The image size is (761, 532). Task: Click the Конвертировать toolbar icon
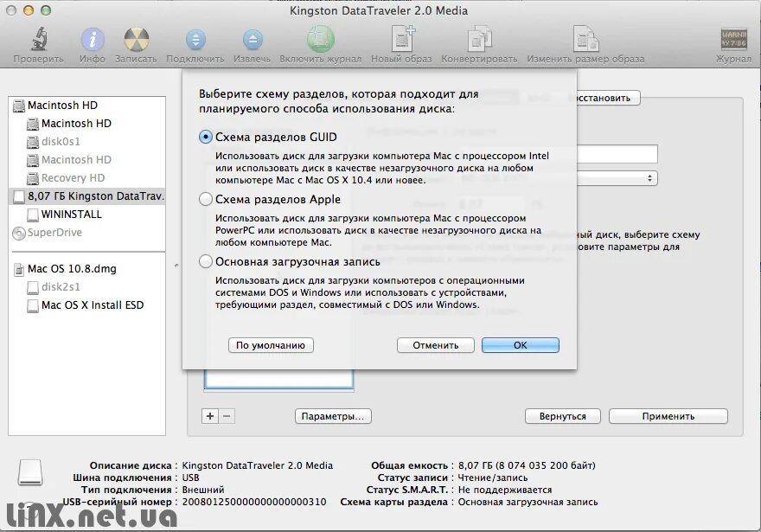[x=479, y=39]
